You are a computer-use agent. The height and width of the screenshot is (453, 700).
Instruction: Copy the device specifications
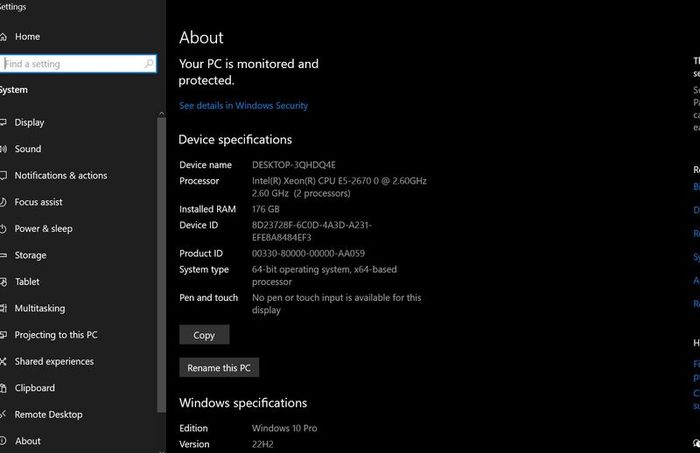point(204,335)
